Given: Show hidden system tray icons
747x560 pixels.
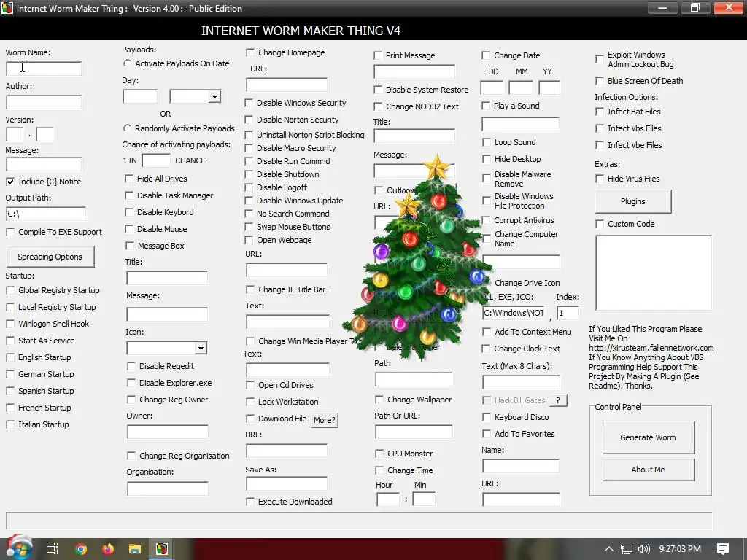Looking at the screenshot, I should click(609, 549).
